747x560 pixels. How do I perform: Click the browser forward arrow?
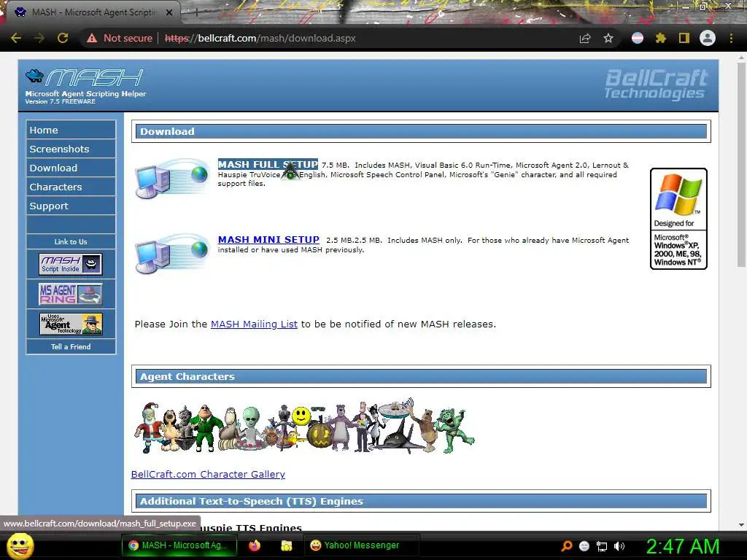39,38
